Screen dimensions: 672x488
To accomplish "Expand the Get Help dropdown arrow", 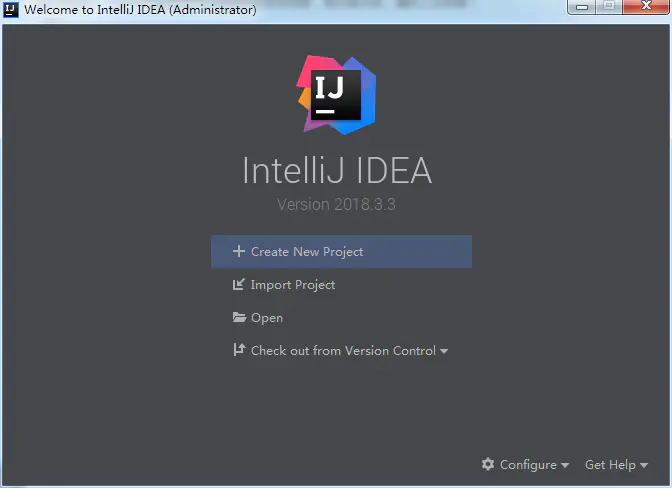I will 644,465.
